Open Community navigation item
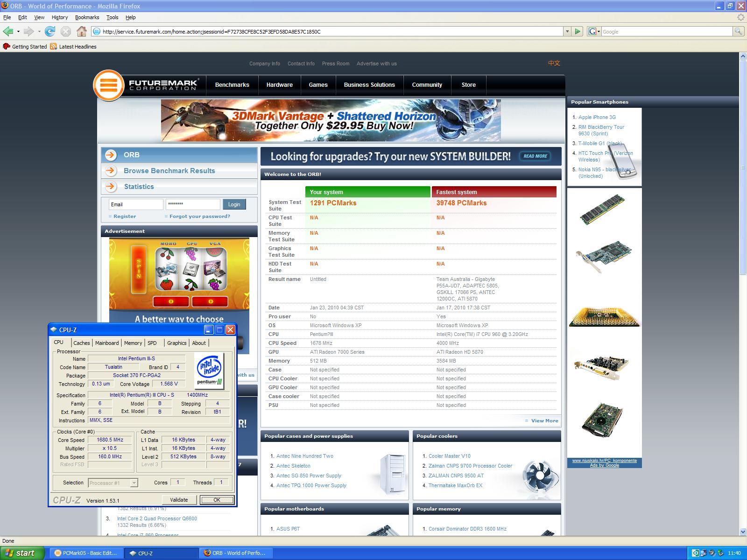The image size is (747, 560). (427, 85)
